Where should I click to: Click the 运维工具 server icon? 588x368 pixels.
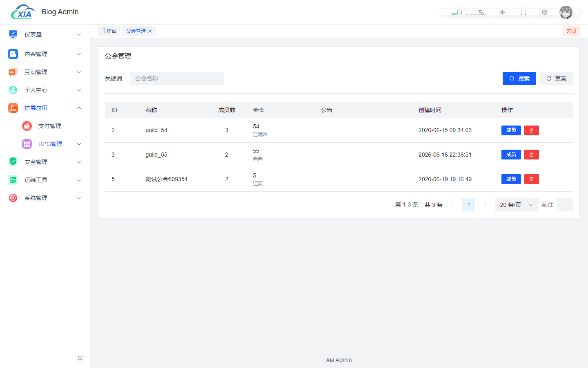click(13, 180)
